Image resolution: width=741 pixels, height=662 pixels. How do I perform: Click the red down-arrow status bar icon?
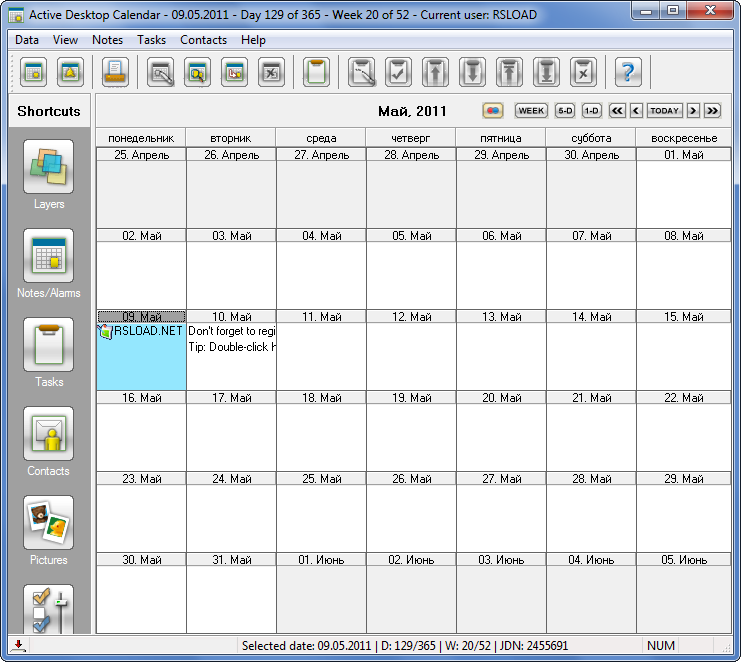[x=18, y=645]
